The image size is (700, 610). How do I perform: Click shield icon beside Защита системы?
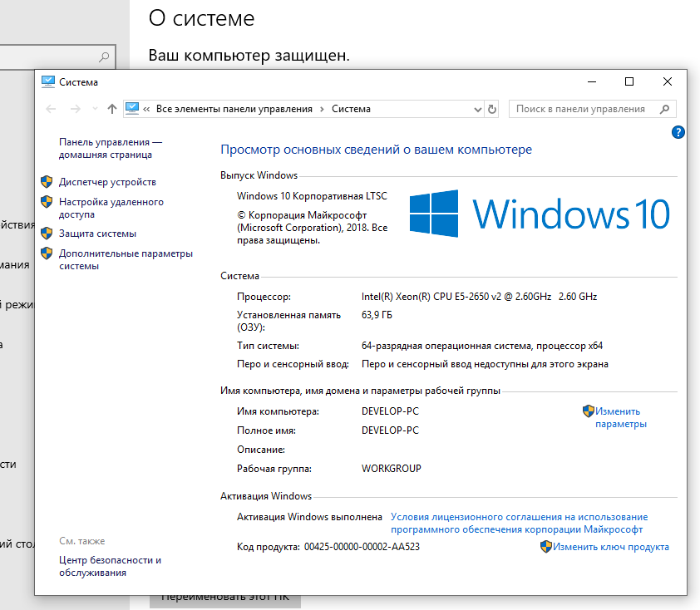click(47, 233)
